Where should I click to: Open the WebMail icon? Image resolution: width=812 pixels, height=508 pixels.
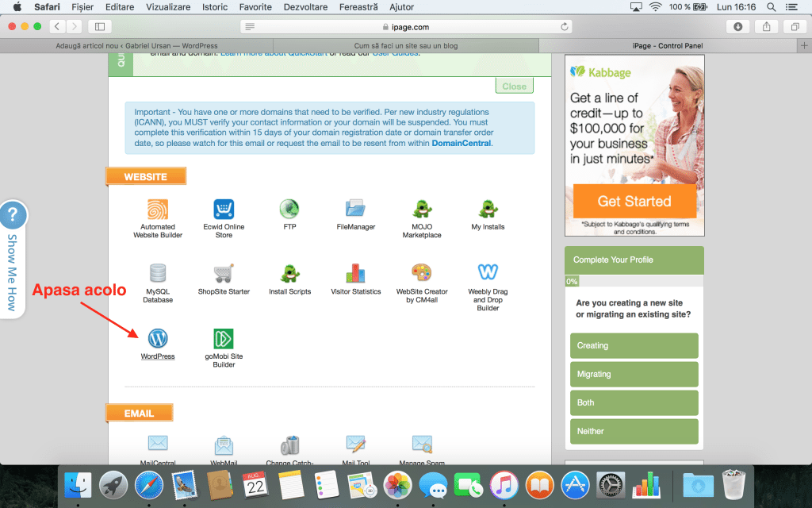(x=224, y=444)
